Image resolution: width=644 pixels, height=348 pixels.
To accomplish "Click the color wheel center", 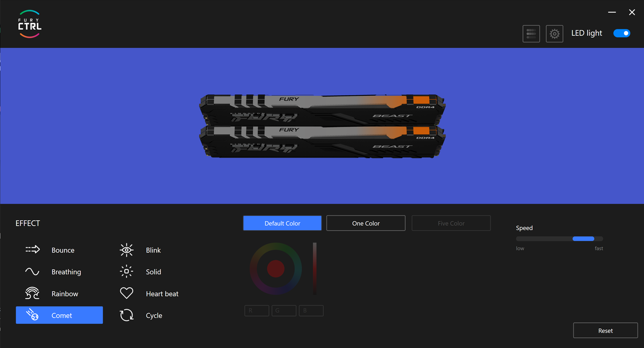I will [276, 269].
